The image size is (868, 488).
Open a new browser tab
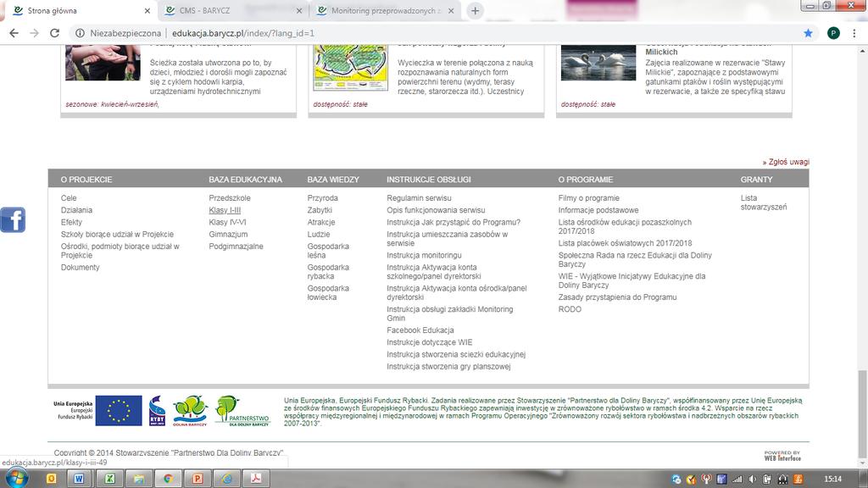tap(475, 10)
